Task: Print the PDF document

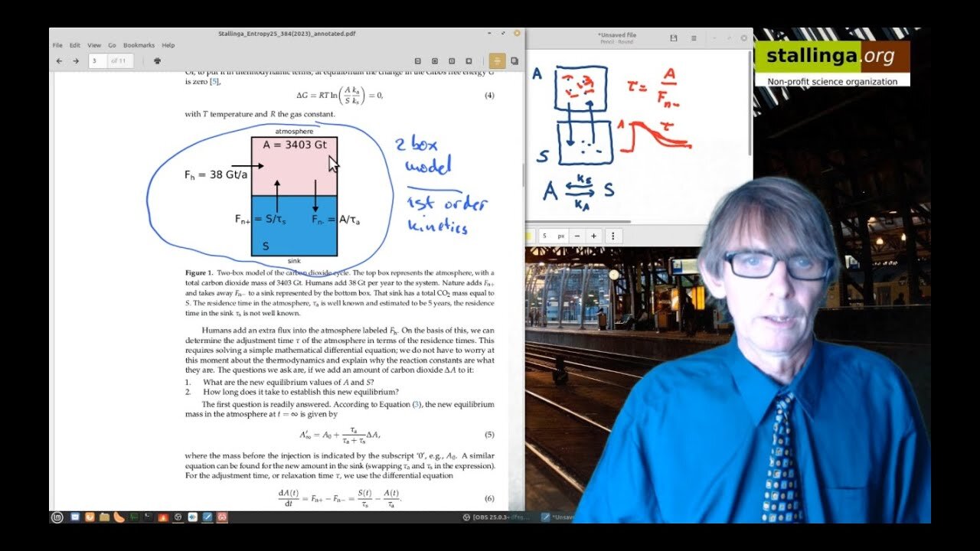Action: click(157, 60)
